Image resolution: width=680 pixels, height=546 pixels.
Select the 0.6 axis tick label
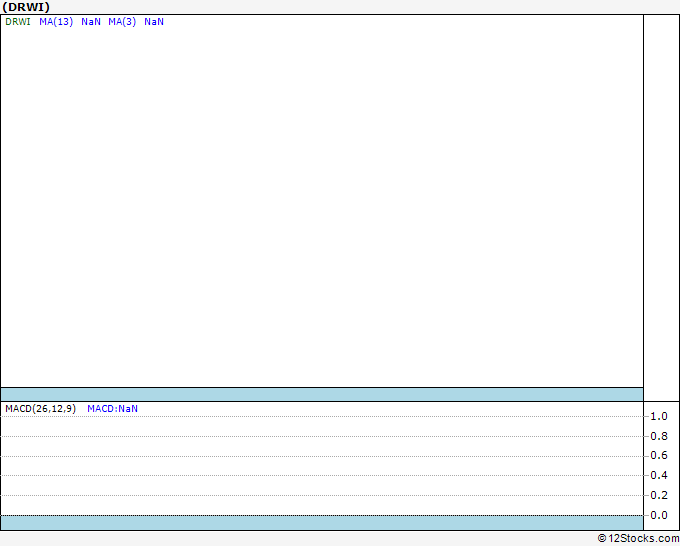tap(659, 456)
